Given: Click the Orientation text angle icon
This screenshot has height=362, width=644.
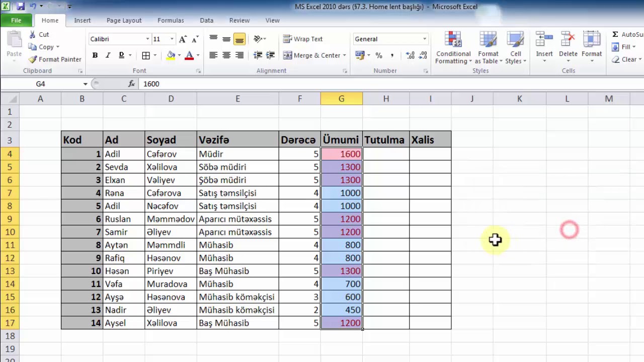Looking at the screenshot, I should [x=258, y=39].
